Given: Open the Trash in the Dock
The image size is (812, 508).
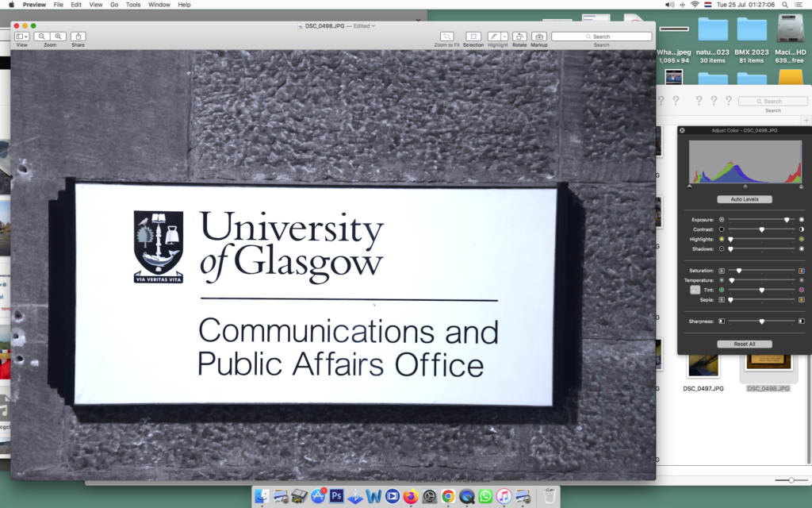Looking at the screenshot, I should (550, 496).
